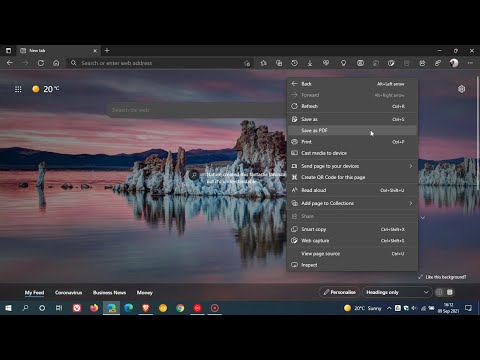Open the page settings gear icon

tap(461, 89)
